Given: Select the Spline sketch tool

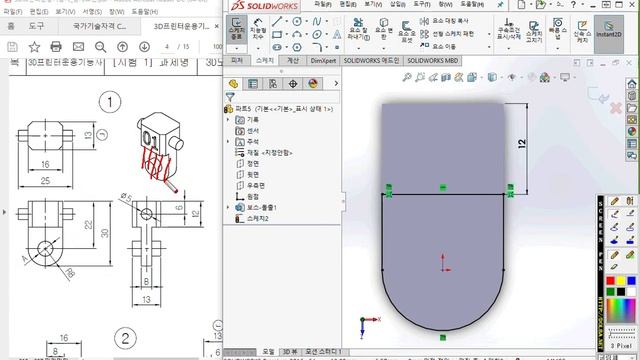Looking at the screenshot, I should [x=317, y=22].
